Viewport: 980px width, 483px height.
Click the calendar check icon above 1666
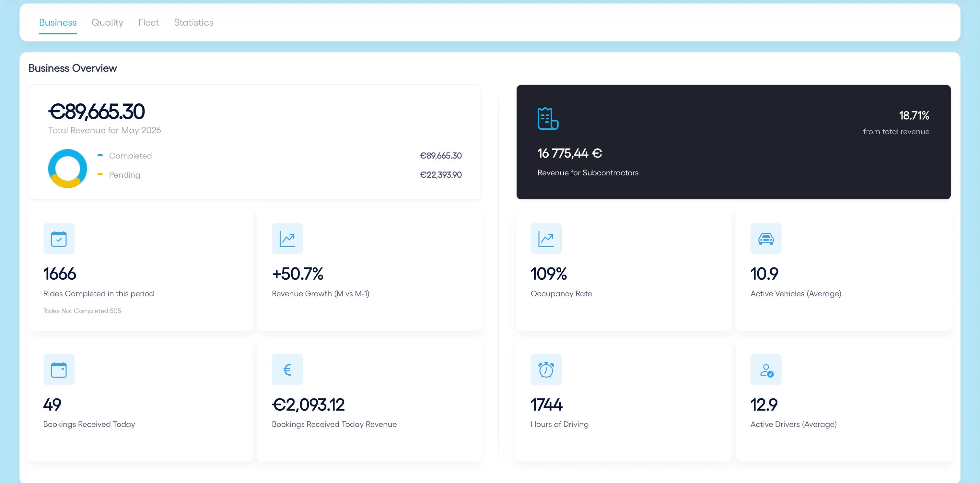[59, 239]
